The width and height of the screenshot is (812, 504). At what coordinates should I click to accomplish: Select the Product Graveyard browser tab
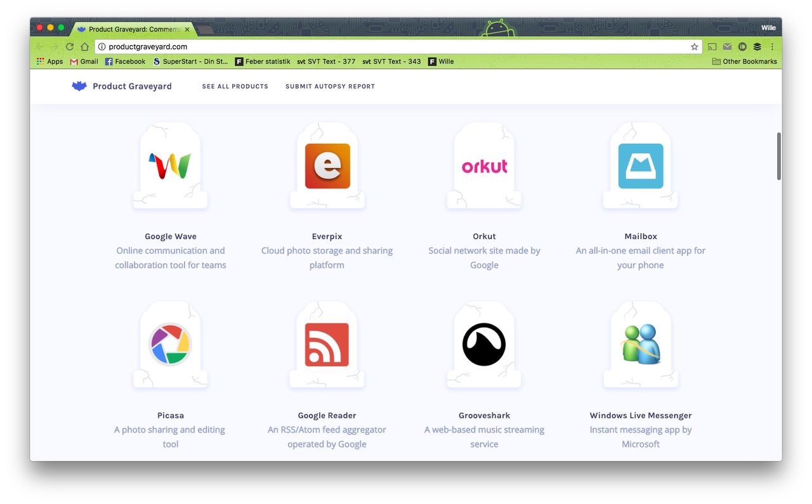[133, 29]
